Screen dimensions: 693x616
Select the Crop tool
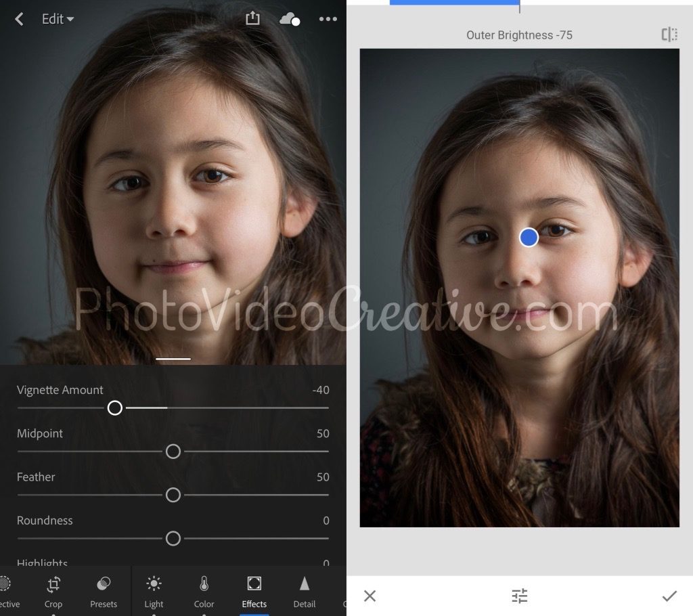pos(53,590)
